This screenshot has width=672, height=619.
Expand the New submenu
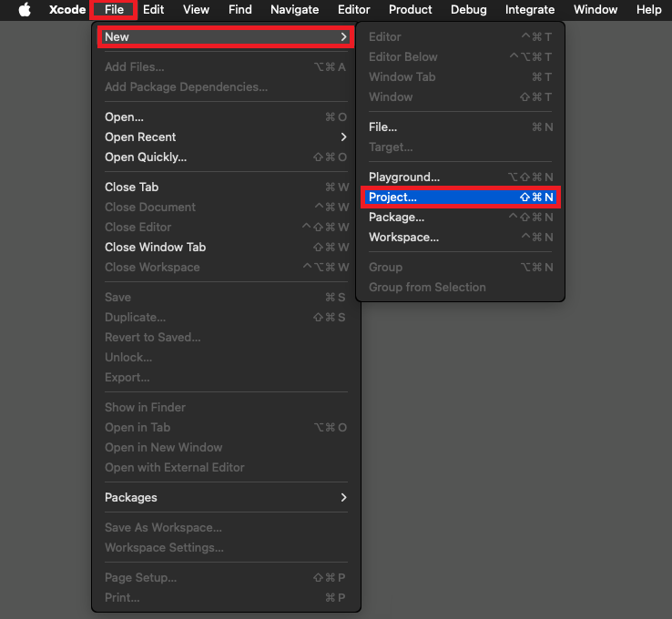(x=226, y=36)
